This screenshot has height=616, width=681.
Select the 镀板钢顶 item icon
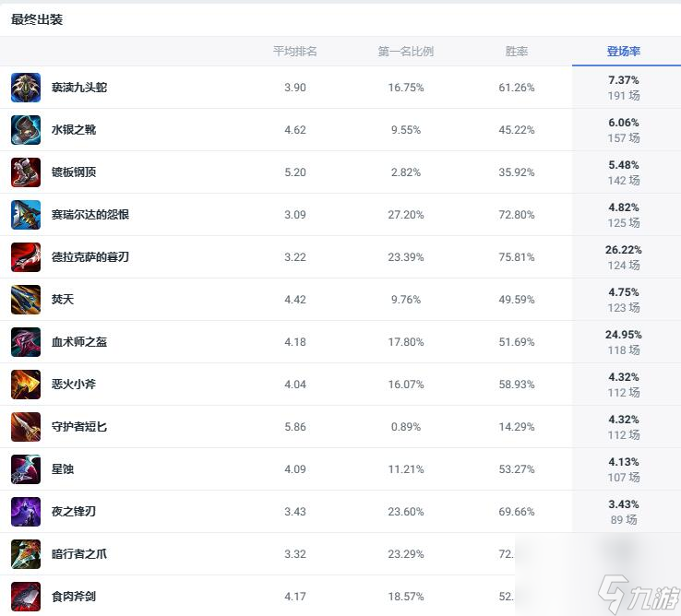26,172
